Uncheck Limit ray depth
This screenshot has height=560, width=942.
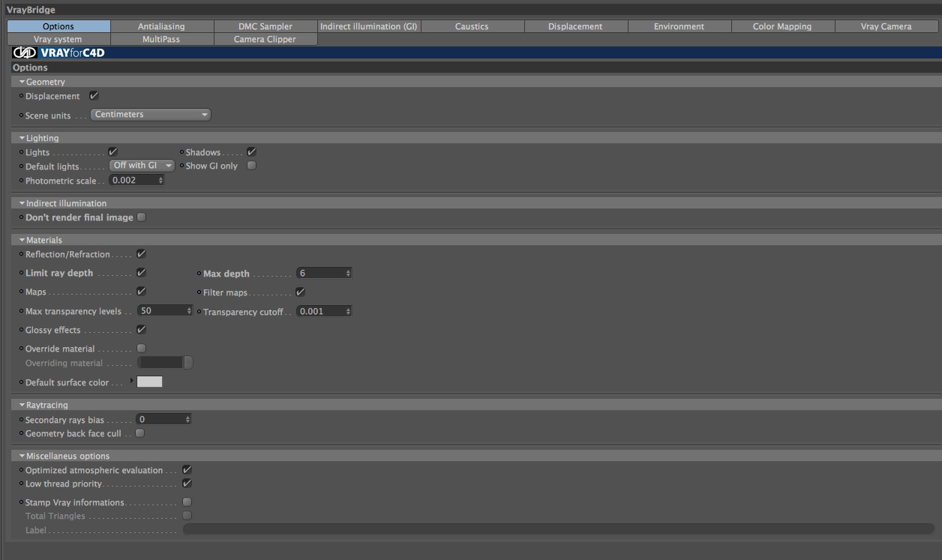(x=141, y=273)
